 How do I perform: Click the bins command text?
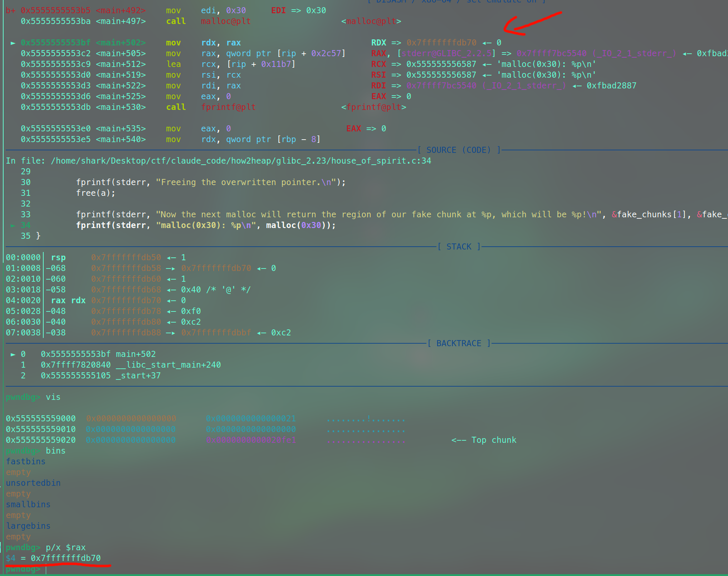(55, 451)
